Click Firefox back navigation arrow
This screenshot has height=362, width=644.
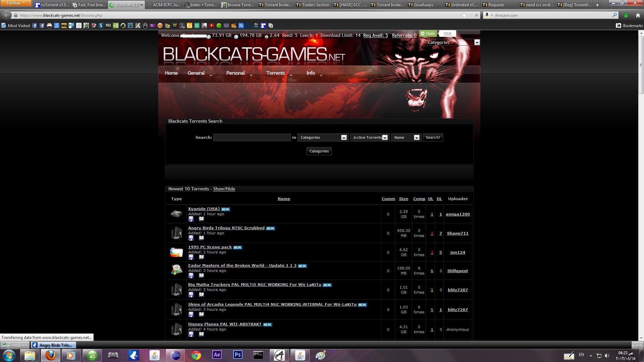pyautogui.click(x=6, y=15)
